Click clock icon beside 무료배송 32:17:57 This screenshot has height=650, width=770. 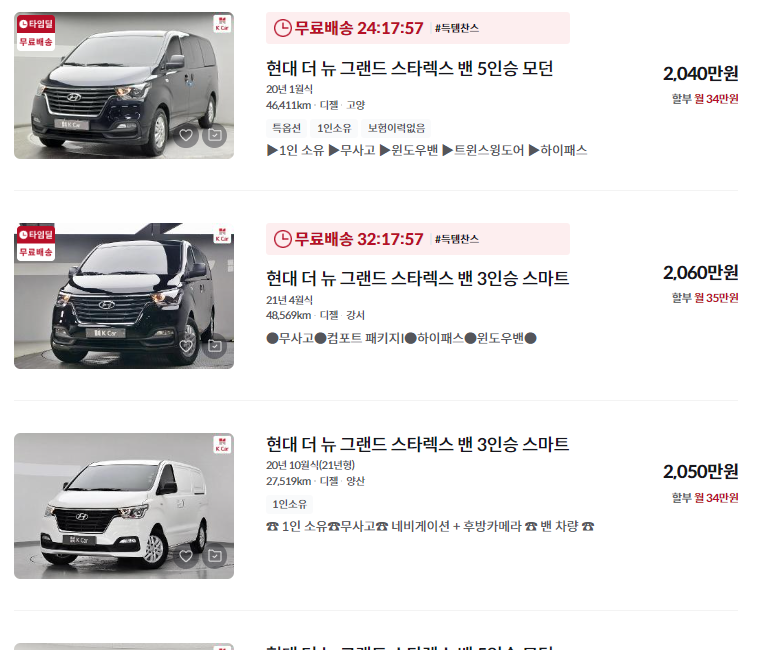[x=283, y=239]
